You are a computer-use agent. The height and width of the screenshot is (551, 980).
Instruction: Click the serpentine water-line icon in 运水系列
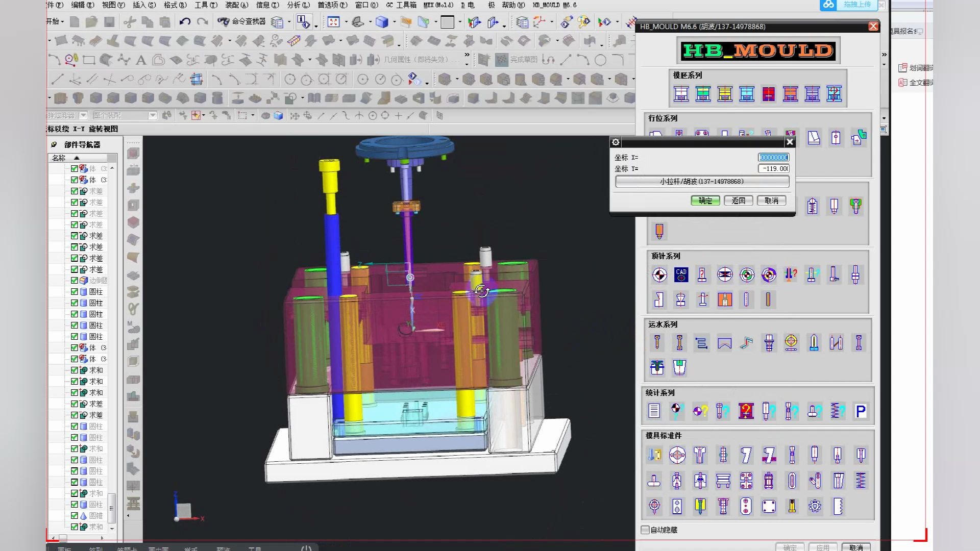[x=702, y=343]
